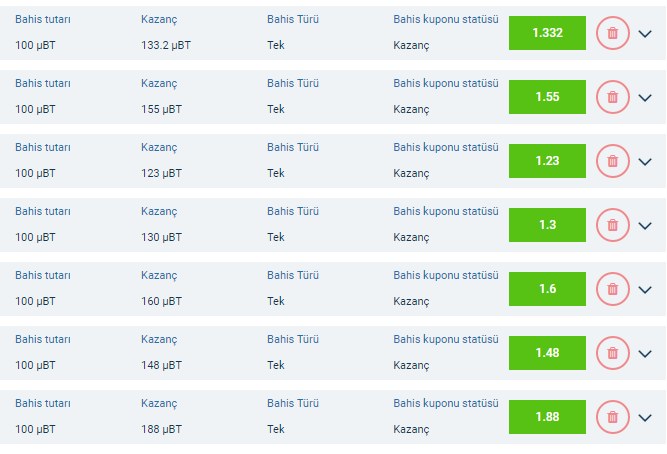Expand the 1.48 odds bet row
The width and height of the screenshot is (667, 454).
(645, 354)
